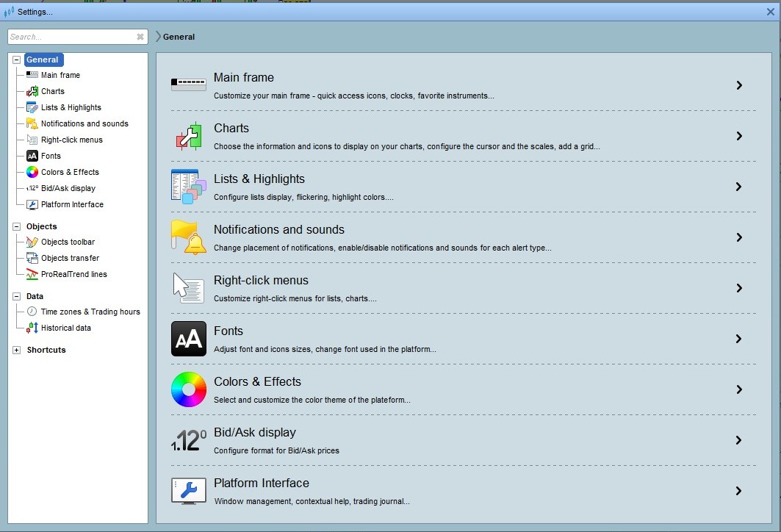The width and height of the screenshot is (781, 532).
Task: Click the Fonts AA icon in sidebar
Action: pos(32,156)
